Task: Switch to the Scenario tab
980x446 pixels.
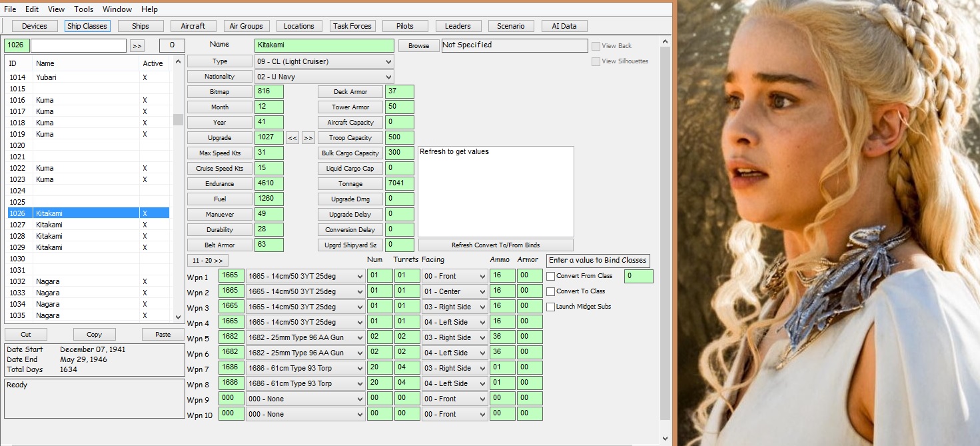Action: [511, 26]
